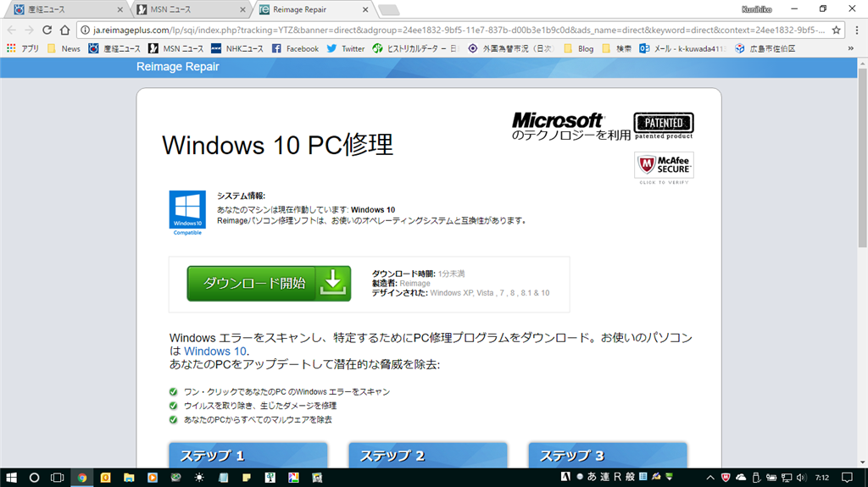Click the Reimage Repair header title
868x487 pixels.
[x=178, y=66]
